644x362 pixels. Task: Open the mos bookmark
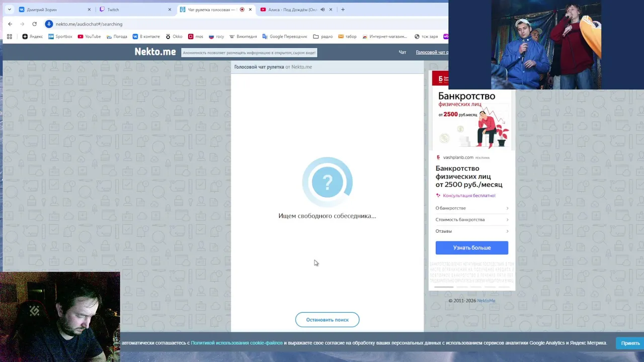click(x=196, y=37)
